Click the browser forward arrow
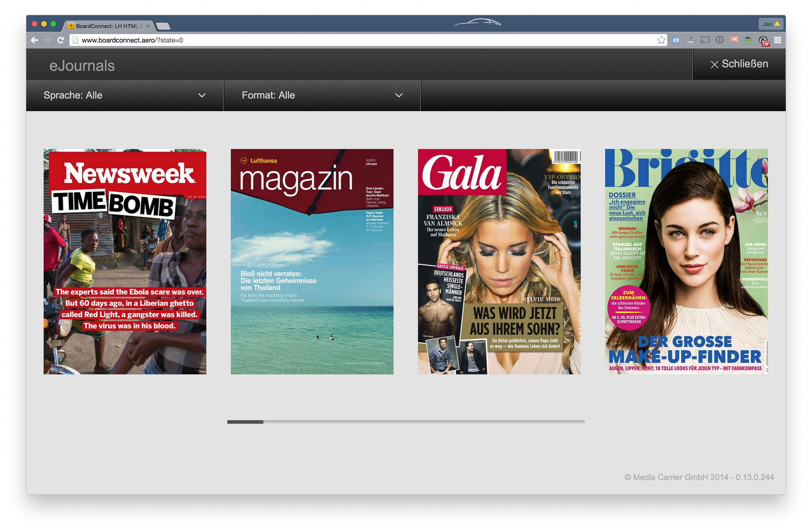812x532 pixels. (47, 40)
